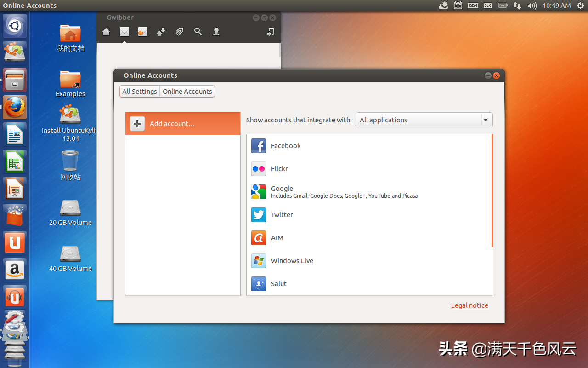Minimize the Online Accounts window

pos(488,75)
